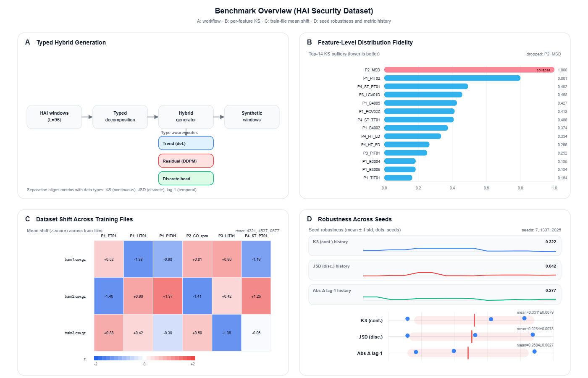The height and width of the screenshot is (378, 588).
Task: Click the P2_CO_rpm column header
Action: pyautogui.click(x=197, y=236)
